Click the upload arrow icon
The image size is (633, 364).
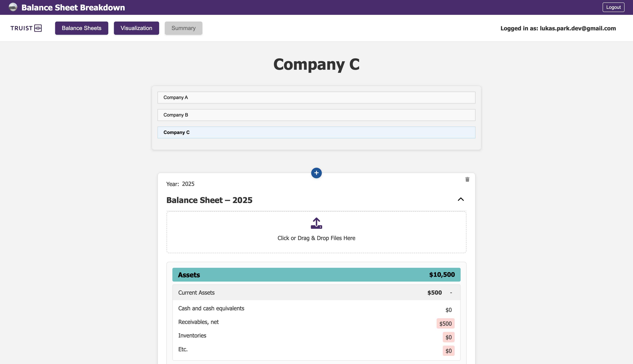pyautogui.click(x=316, y=223)
